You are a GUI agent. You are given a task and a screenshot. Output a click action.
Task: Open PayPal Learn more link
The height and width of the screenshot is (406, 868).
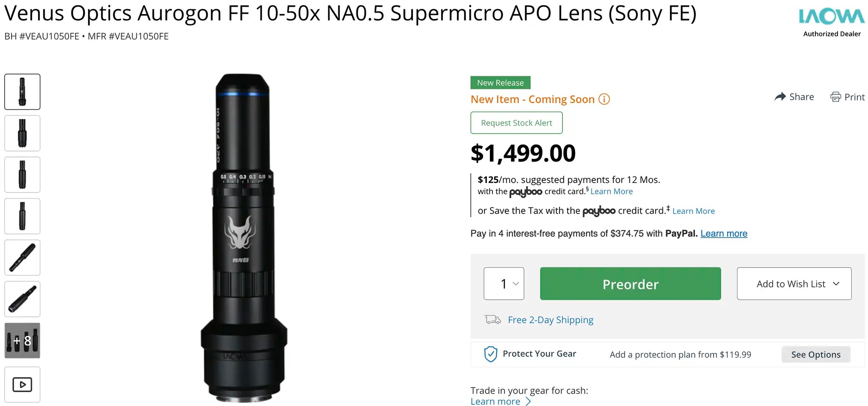pyautogui.click(x=723, y=233)
